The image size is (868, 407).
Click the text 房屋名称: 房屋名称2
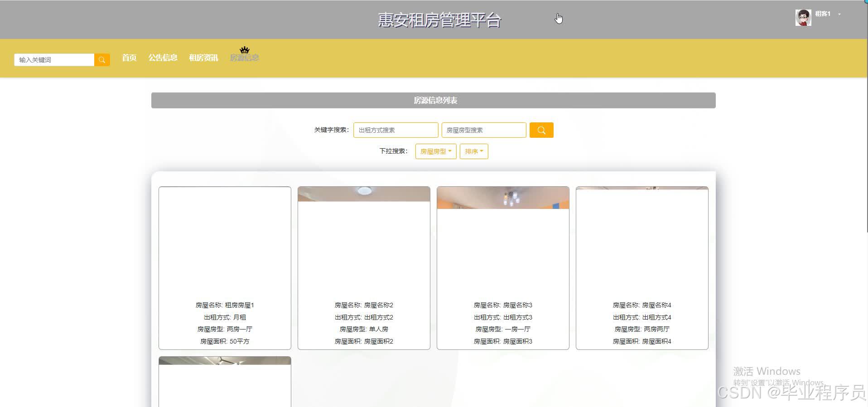364,305
